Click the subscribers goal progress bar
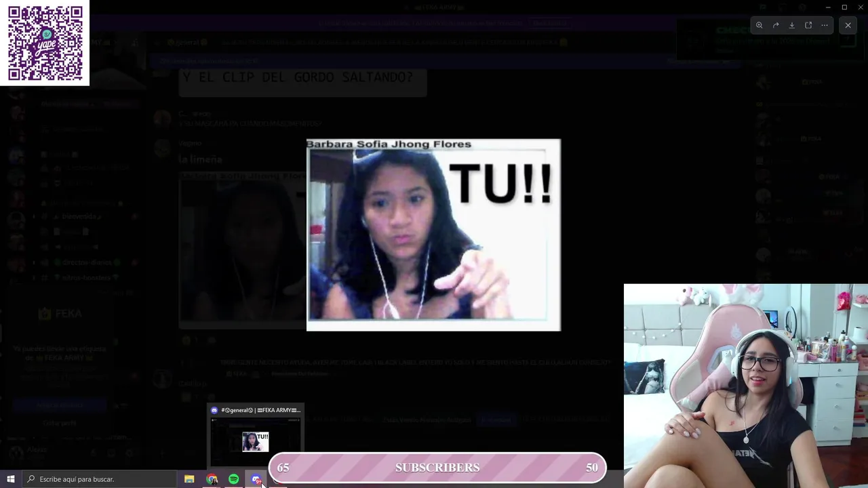The width and height of the screenshot is (868, 488). pos(437,468)
